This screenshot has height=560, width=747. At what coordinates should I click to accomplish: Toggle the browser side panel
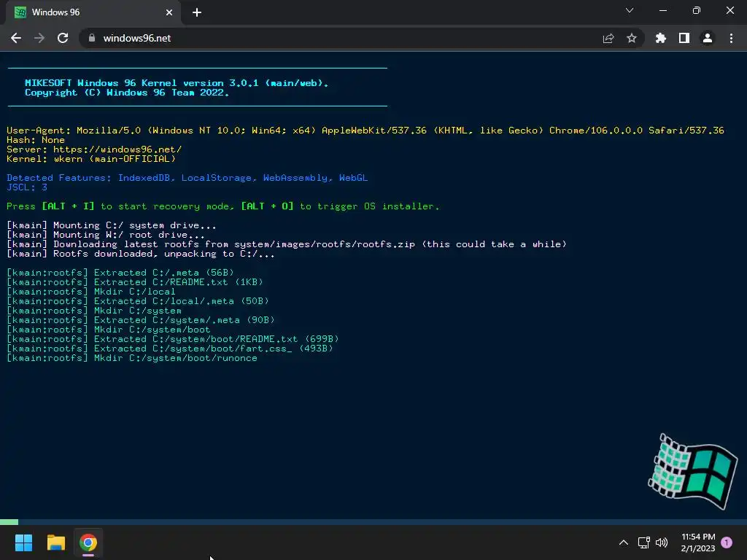point(684,38)
